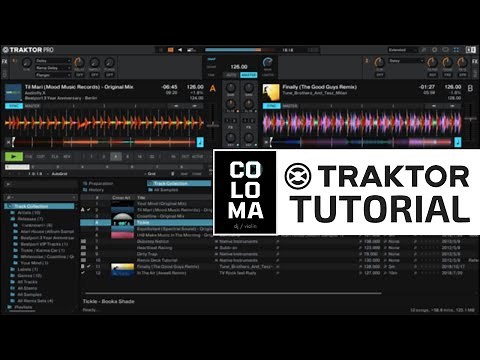Toggle fullscreen view icon in header

tap(456, 50)
